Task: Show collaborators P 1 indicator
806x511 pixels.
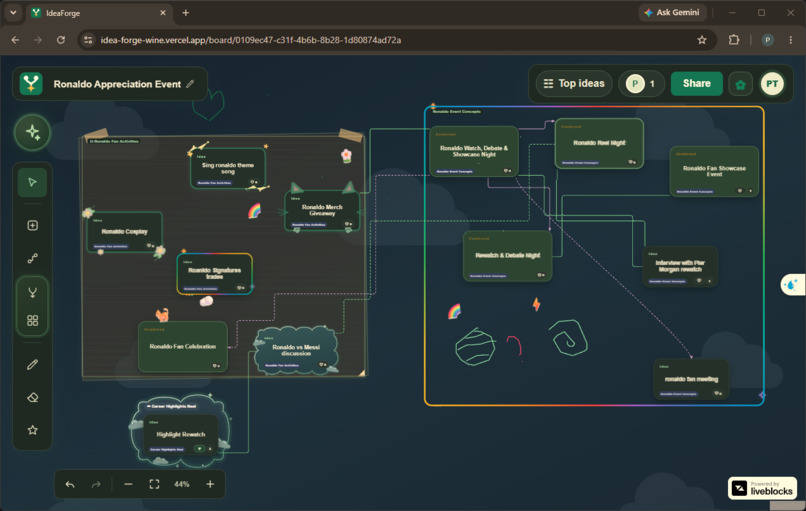Action: [x=641, y=83]
